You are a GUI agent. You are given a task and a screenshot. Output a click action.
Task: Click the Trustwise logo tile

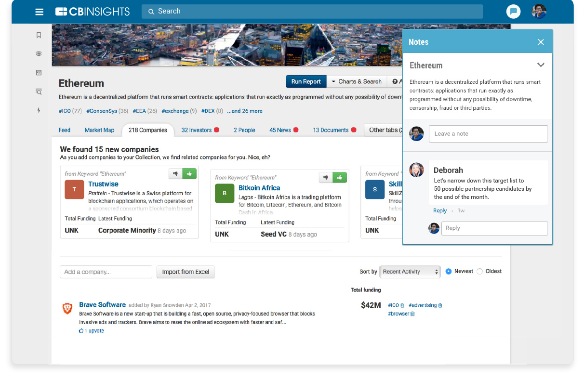pos(74,189)
